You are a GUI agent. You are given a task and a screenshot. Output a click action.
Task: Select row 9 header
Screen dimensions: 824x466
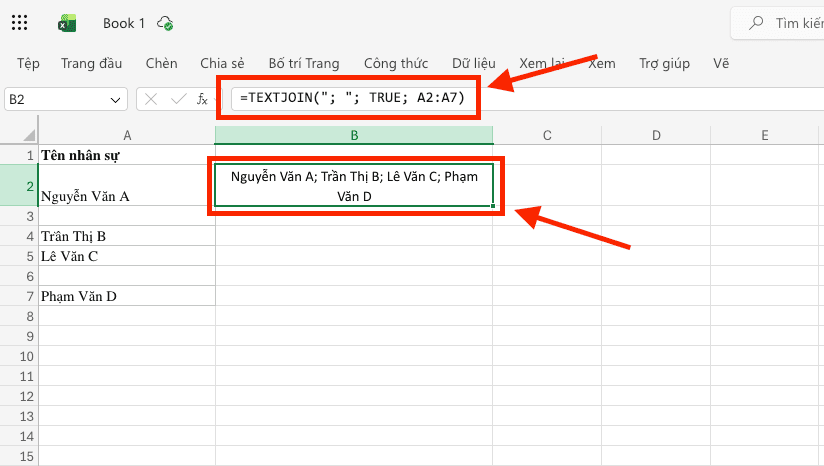[x=19, y=336]
